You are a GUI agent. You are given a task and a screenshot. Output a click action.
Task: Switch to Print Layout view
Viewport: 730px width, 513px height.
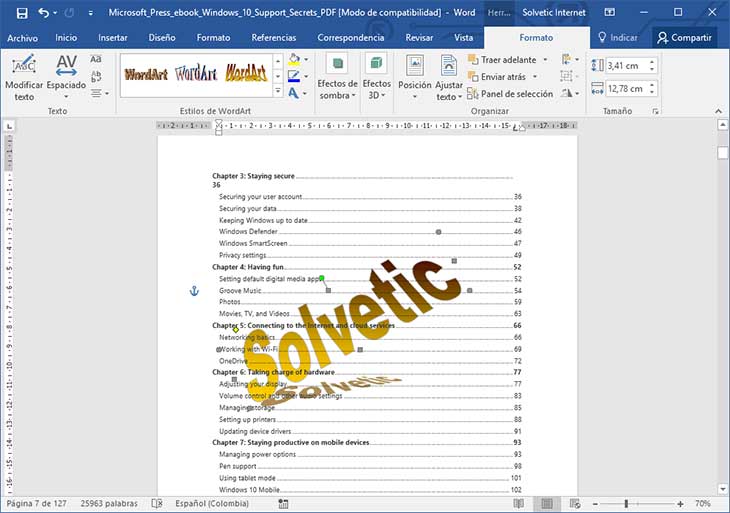547,504
